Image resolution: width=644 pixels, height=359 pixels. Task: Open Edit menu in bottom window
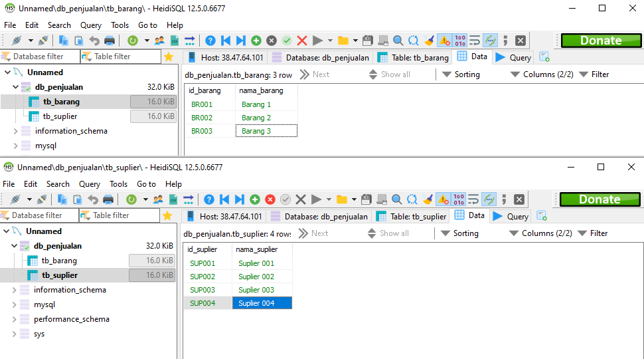[31, 183]
